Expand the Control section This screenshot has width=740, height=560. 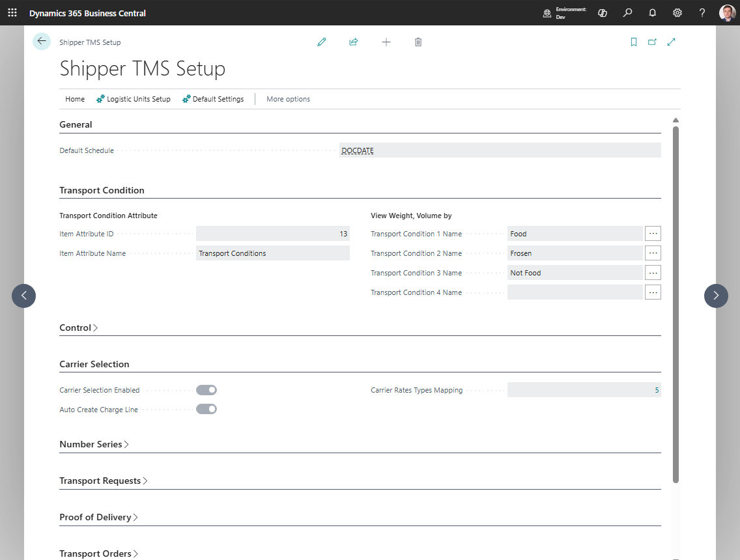coord(78,328)
